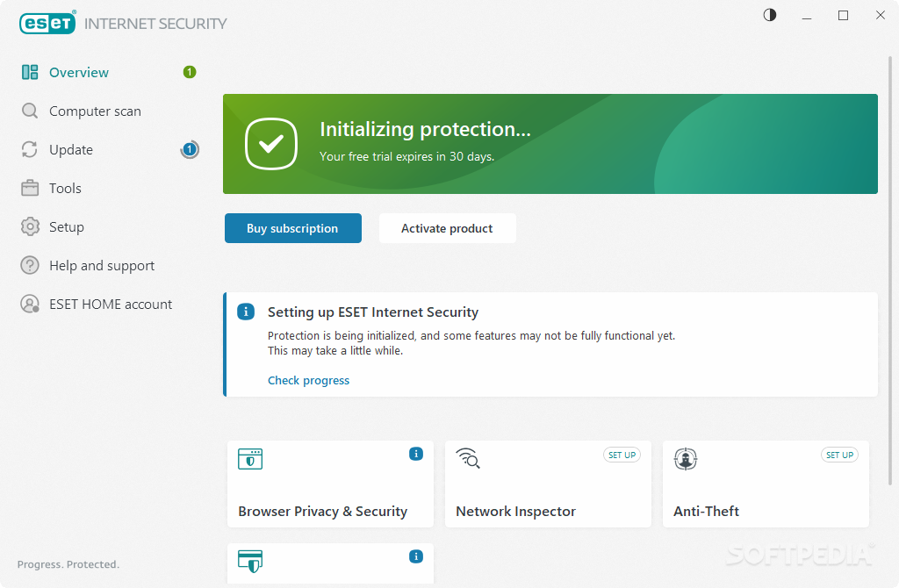Switch to the Overview tab

pyautogui.click(x=79, y=72)
